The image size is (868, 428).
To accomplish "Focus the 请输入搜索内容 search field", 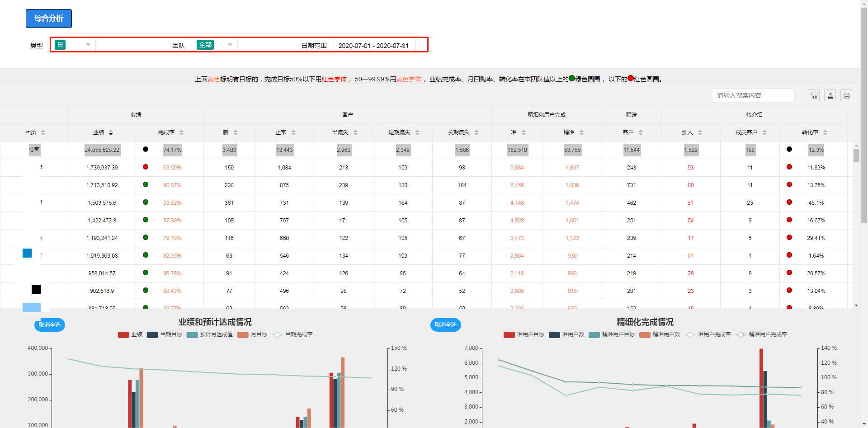I will click(x=753, y=95).
